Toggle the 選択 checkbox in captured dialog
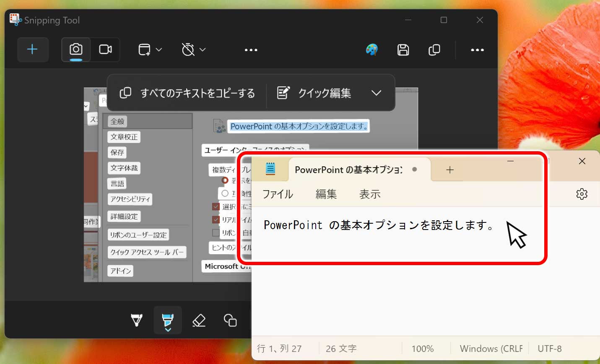 coord(216,207)
